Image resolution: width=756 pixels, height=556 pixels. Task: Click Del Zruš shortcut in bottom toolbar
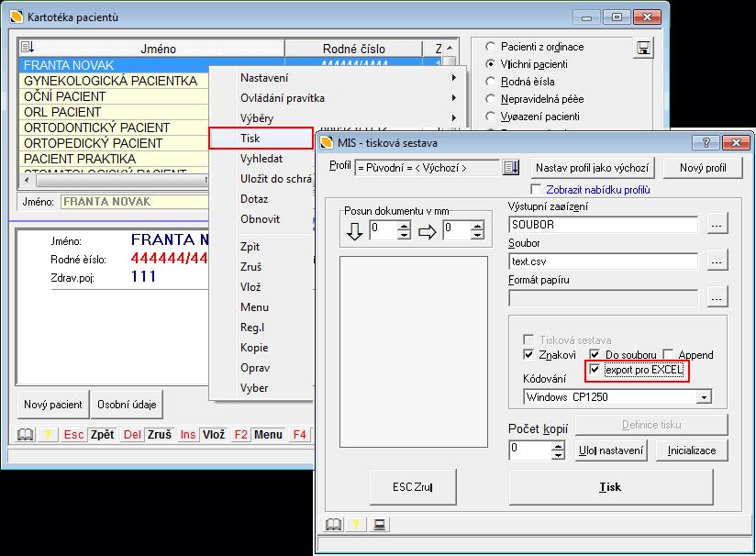coord(147,435)
